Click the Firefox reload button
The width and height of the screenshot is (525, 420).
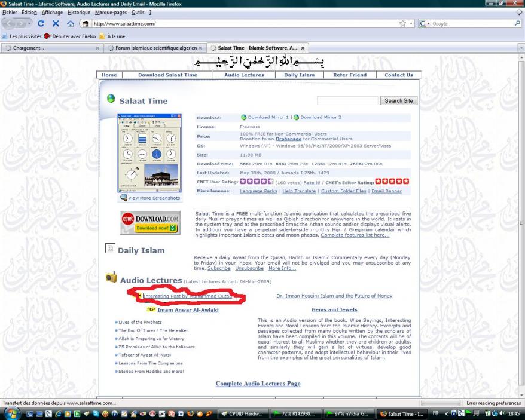41,23
